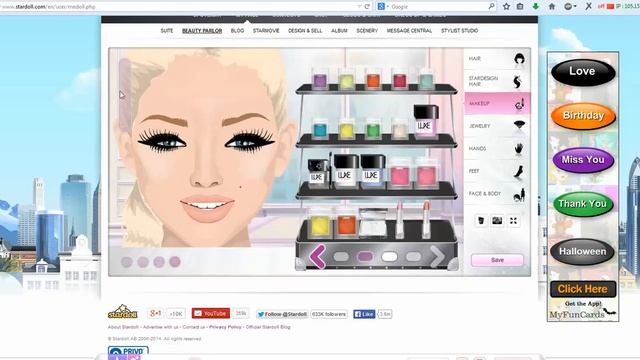Click the fullscreen expand icon above Save
This screenshot has height=360, width=640.
point(513,221)
